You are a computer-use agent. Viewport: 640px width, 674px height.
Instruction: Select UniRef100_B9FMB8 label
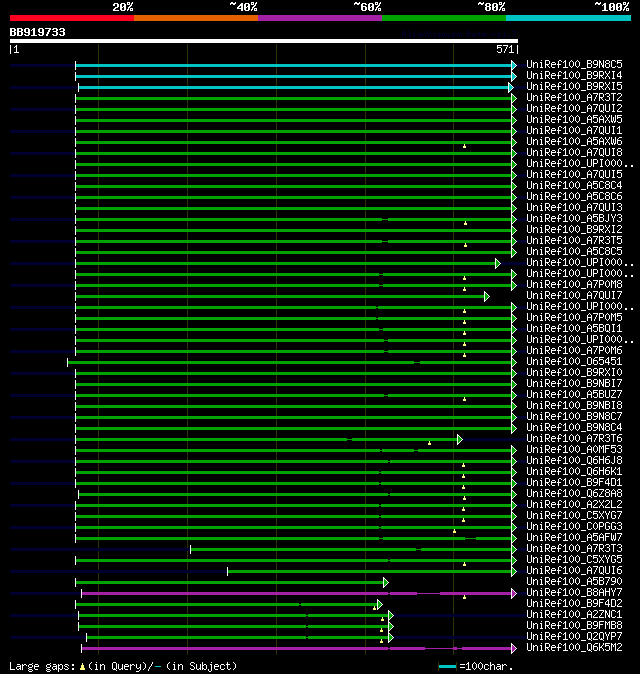pos(574,626)
